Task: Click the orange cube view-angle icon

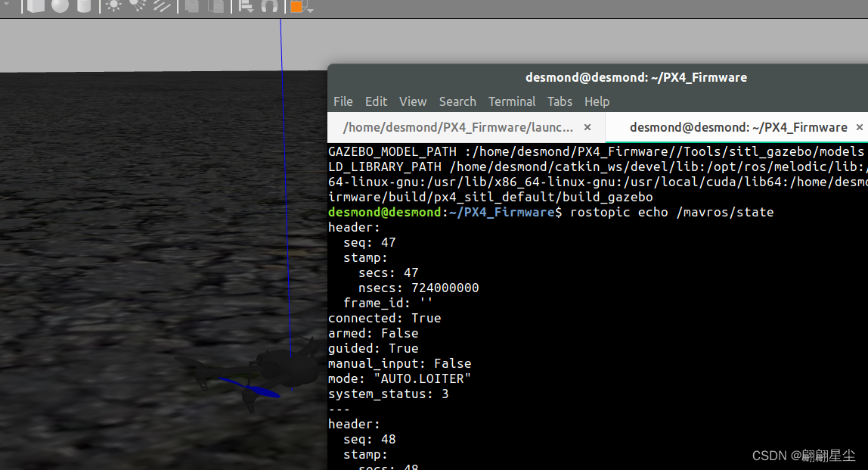Action: (297, 6)
